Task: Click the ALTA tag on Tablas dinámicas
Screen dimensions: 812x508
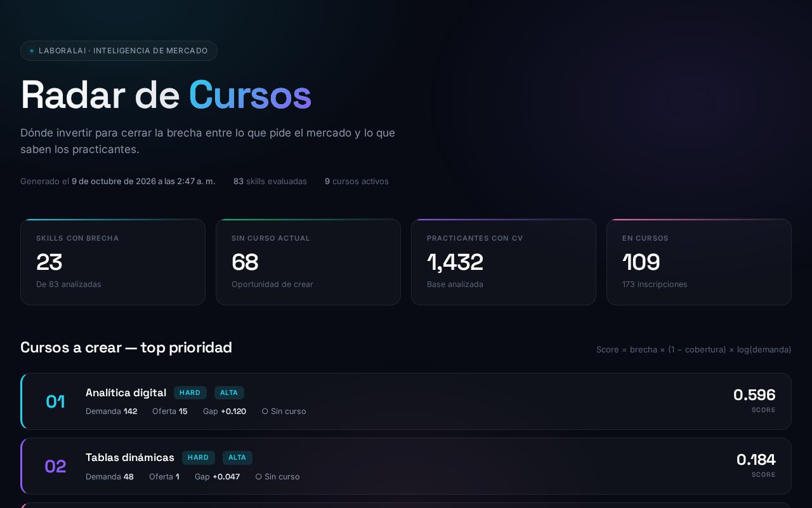Action: click(x=237, y=458)
